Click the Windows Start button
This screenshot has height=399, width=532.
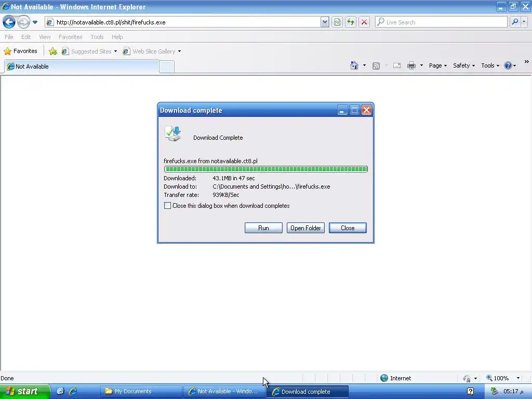24,391
